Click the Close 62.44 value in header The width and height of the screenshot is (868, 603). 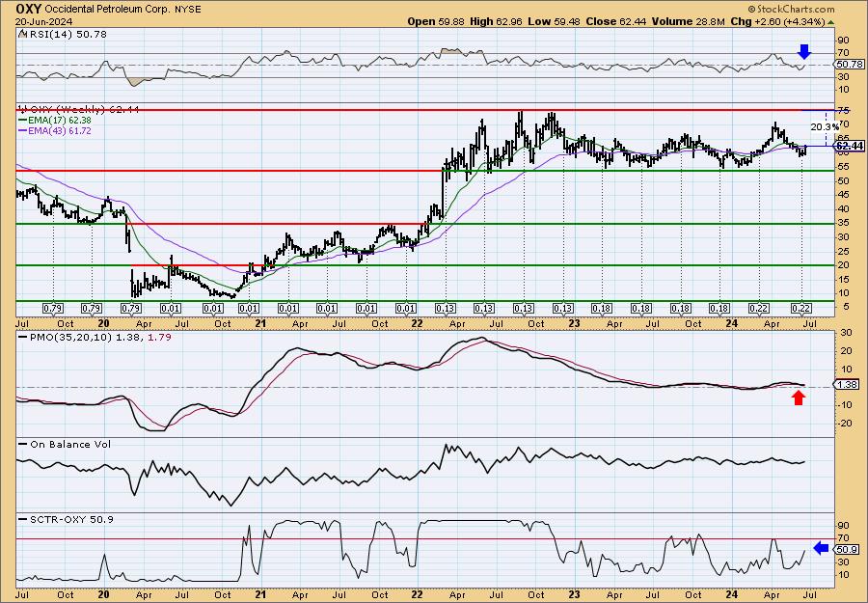[614, 21]
